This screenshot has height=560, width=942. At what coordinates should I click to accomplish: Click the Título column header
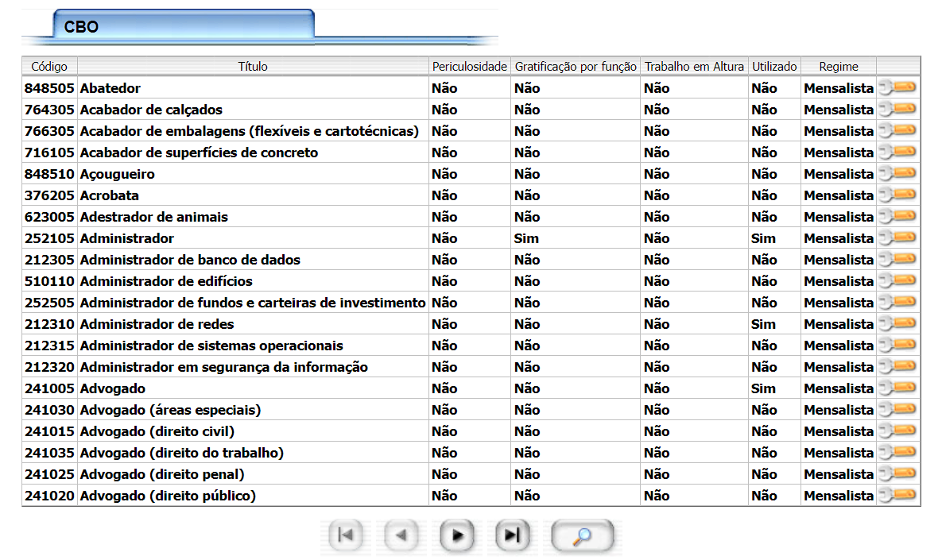pos(253,67)
